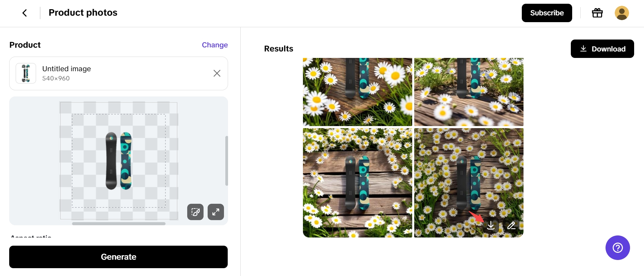The width and height of the screenshot is (644, 276).
Task: Click the vertical scrollbar in product panel
Action: (227, 161)
